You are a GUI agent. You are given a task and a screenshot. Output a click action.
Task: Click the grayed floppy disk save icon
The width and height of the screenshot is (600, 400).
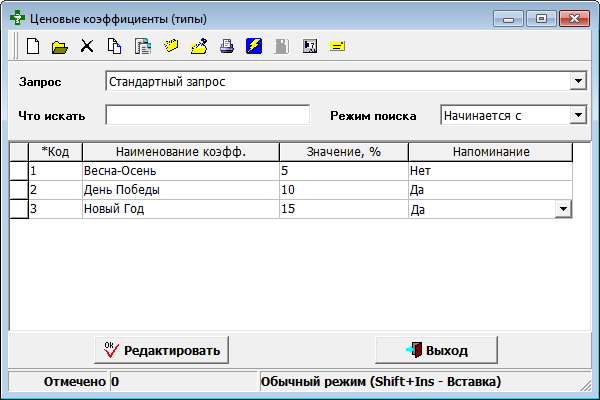282,46
